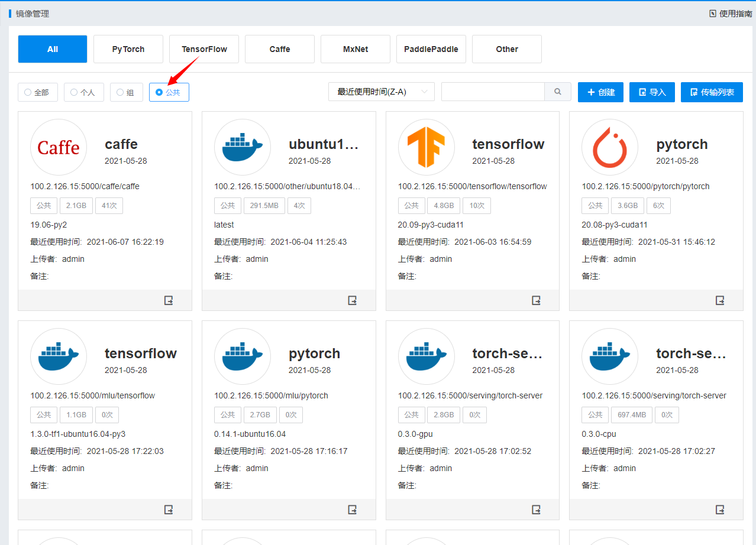Click export icon on ubuntu18.04 image card
Image resolution: width=756 pixels, height=545 pixels.
pyautogui.click(x=353, y=300)
